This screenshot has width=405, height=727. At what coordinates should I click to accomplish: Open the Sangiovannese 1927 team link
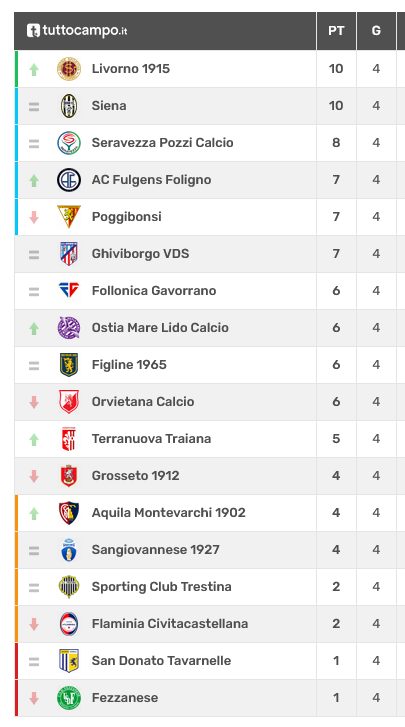click(155, 550)
